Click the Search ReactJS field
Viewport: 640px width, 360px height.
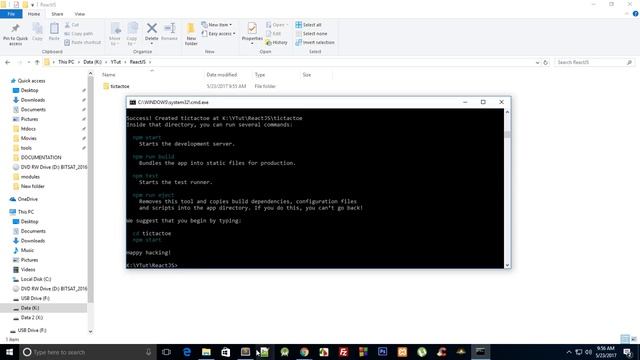tap(594, 62)
